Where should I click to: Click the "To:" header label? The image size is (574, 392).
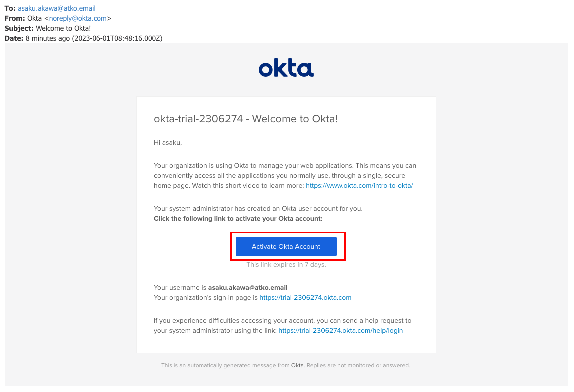pos(10,8)
